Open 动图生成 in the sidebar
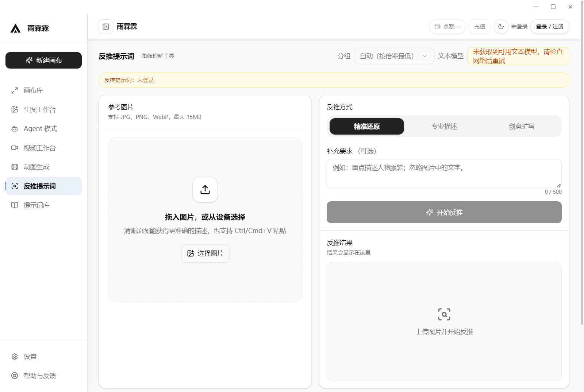 point(43,167)
